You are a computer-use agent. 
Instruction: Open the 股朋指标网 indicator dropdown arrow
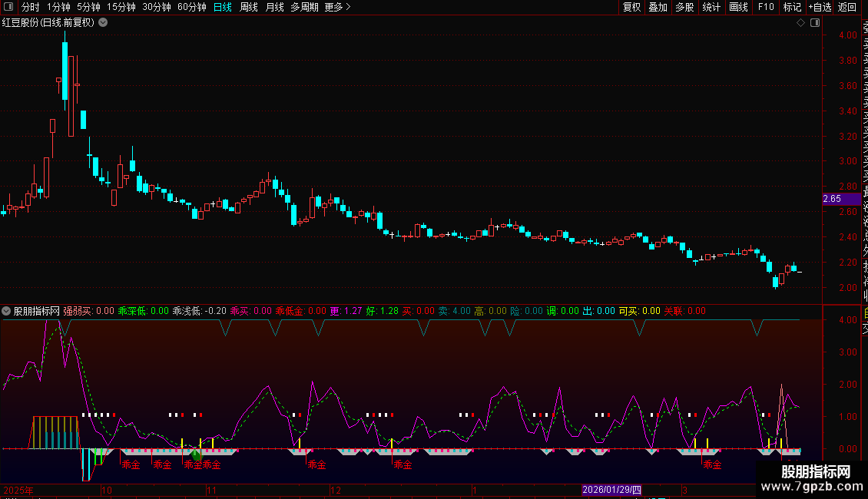7,311
